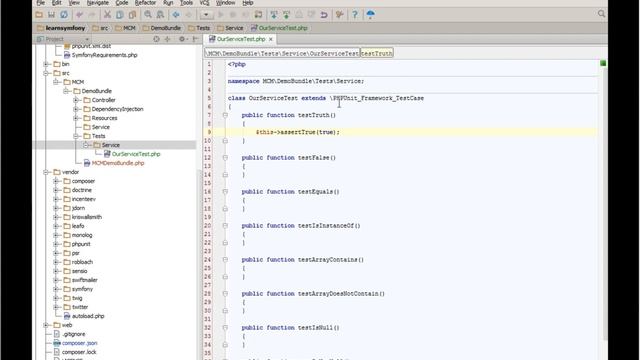The width and height of the screenshot is (640, 360).
Task: Click the Synchronize refresh toolbar icon
Action: click(64, 15)
